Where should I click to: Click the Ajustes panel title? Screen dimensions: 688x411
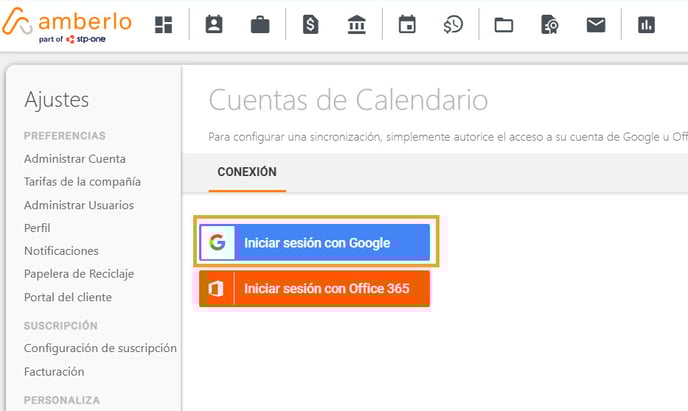click(x=57, y=100)
